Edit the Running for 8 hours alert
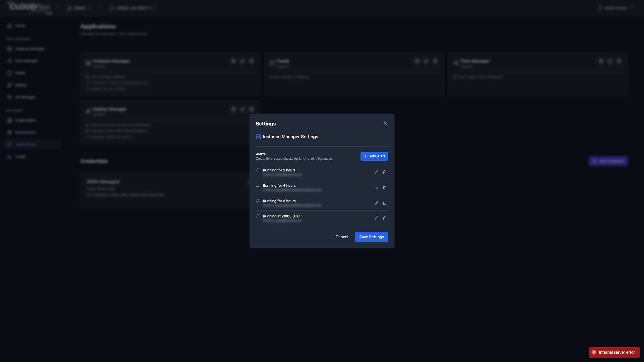 click(x=376, y=203)
